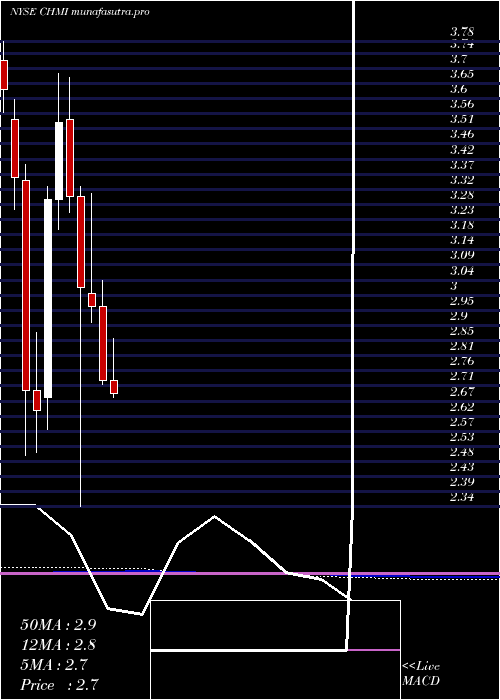
Task: Click the 2.48 price axis label
Action: [462, 452]
